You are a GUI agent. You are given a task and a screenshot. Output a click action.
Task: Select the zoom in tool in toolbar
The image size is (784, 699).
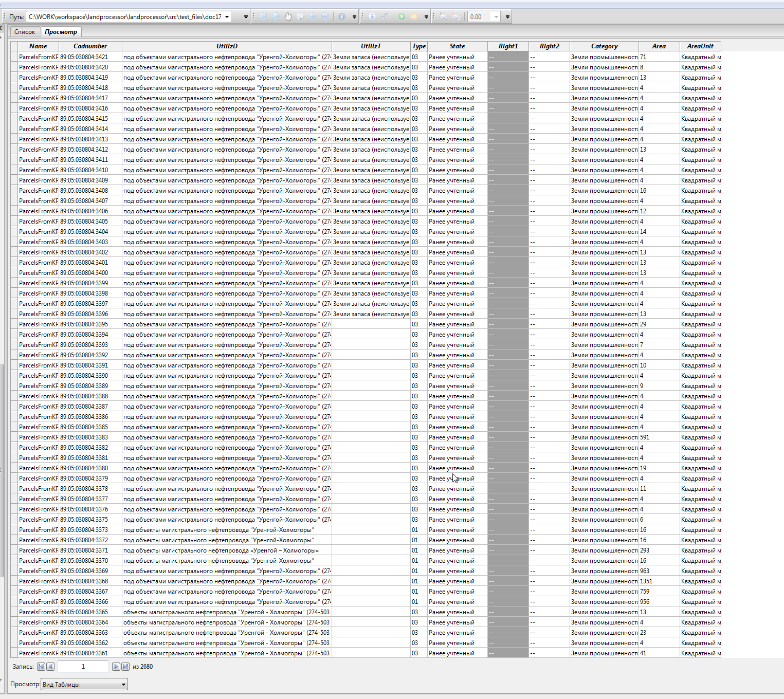tap(263, 16)
